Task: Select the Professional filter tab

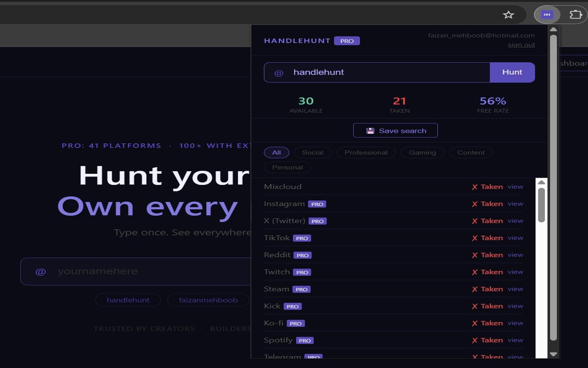Action: [x=366, y=152]
